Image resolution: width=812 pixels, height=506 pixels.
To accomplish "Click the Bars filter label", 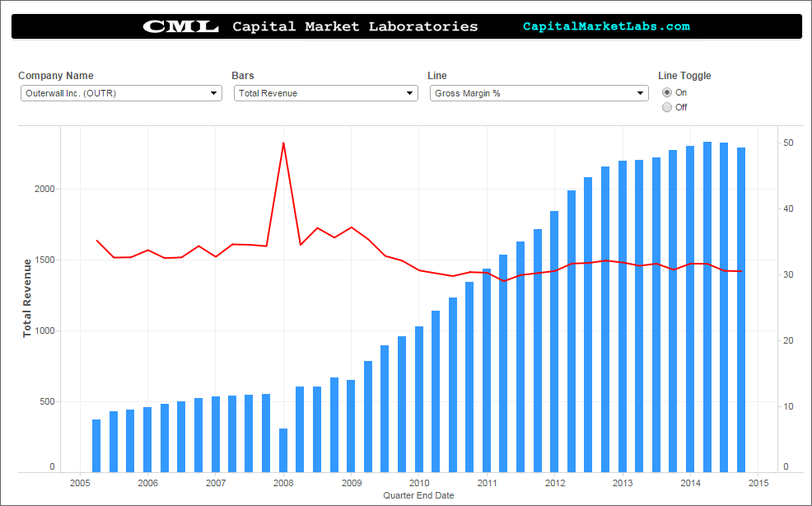I will 243,76.
